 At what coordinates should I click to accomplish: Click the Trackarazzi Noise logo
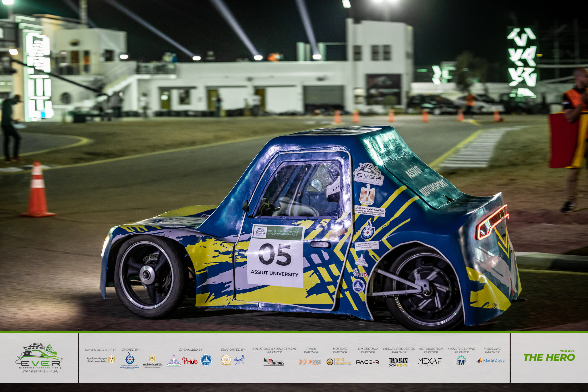click(399, 362)
